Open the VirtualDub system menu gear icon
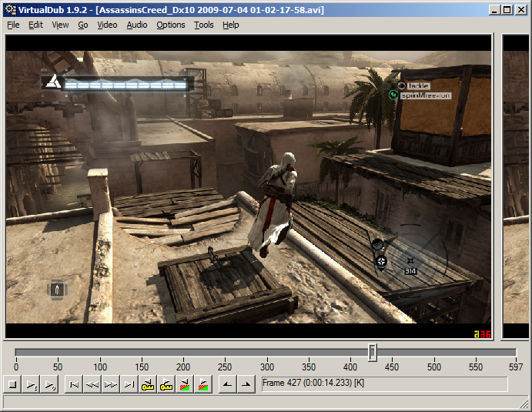The image size is (532, 412). (x=11, y=10)
